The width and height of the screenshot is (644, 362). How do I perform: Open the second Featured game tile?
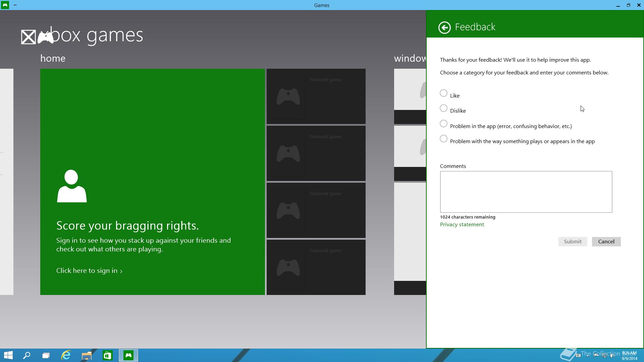click(316, 153)
